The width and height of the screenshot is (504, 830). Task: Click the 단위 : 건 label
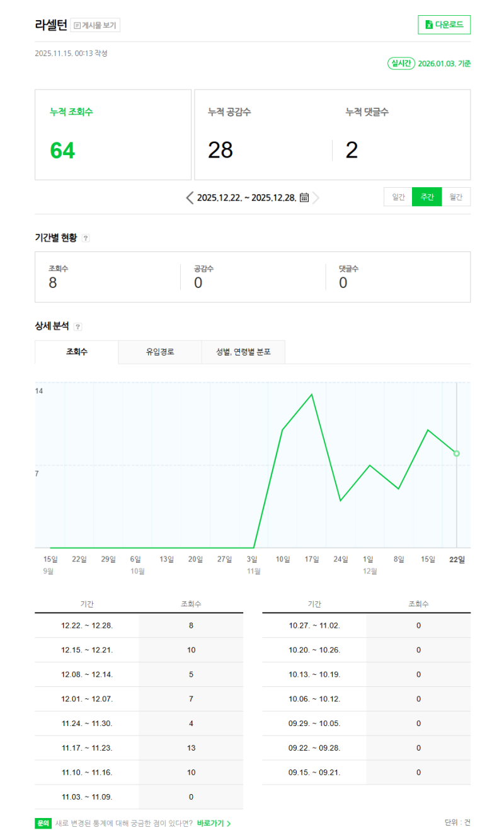point(457,822)
